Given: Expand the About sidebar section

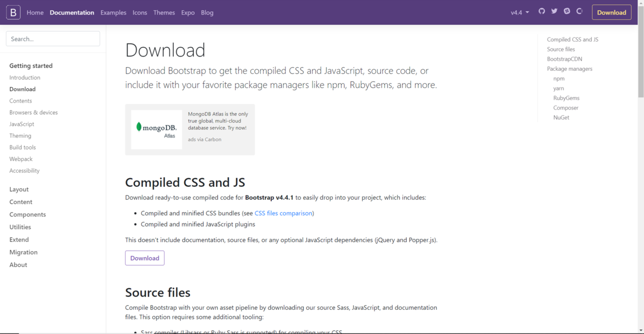Looking at the screenshot, I should pos(18,265).
